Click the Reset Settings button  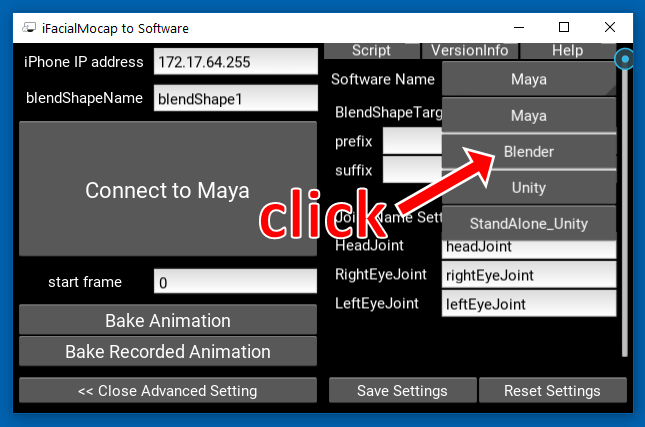[x=553, y=390]
